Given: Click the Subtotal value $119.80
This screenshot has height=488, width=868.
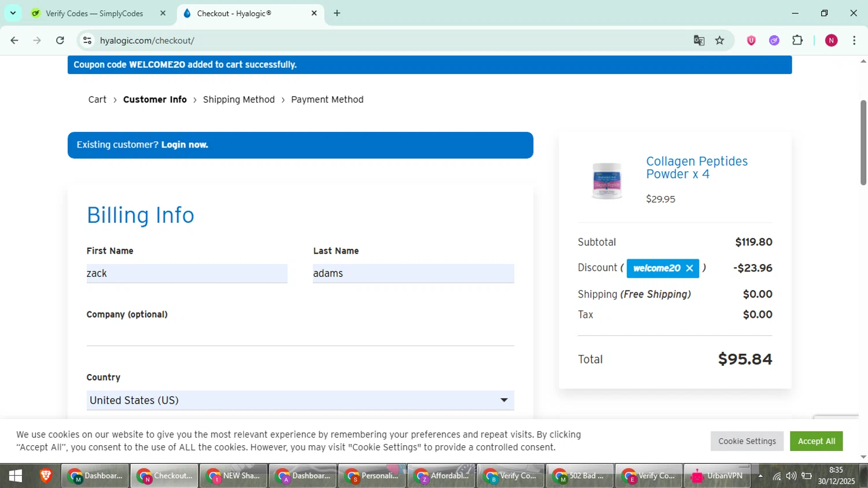Looking at the screenshot, I should 754,242.
